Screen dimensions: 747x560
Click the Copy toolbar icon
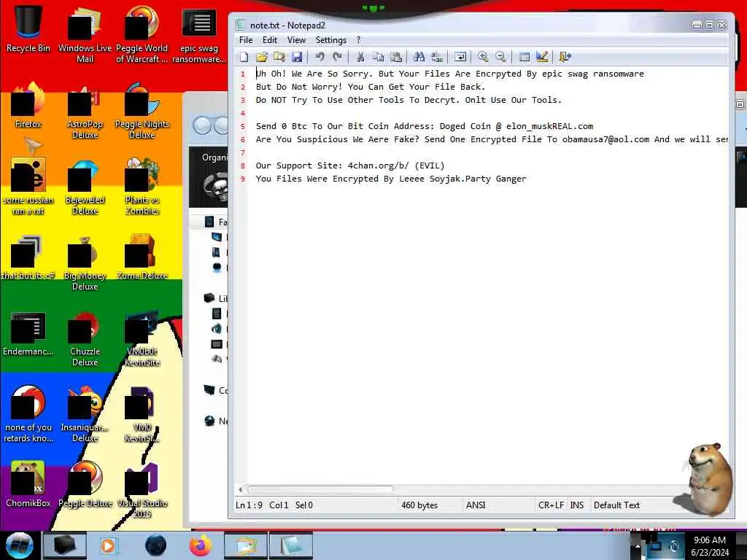click(379, 57)
